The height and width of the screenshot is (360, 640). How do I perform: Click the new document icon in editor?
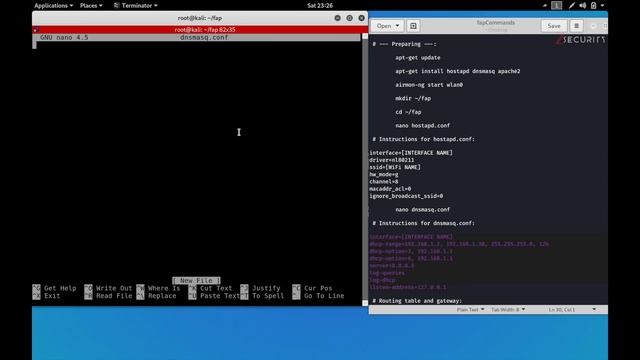coord(413,26)
